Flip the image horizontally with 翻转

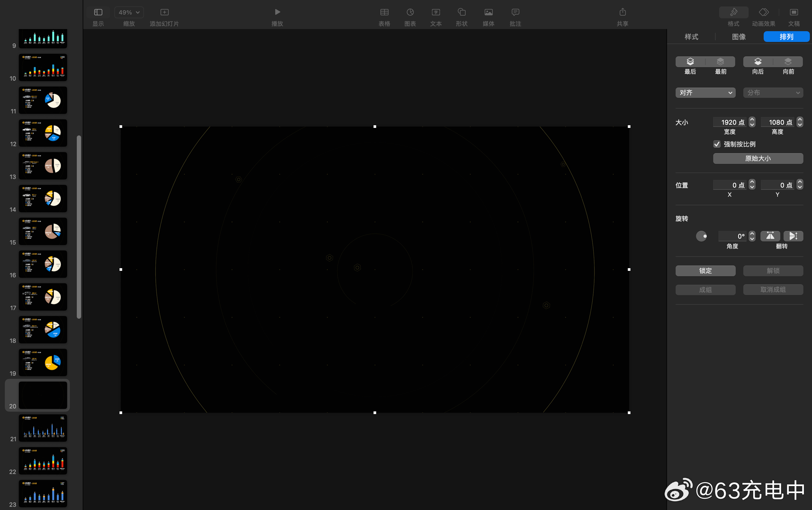click(x=770, y=236)
